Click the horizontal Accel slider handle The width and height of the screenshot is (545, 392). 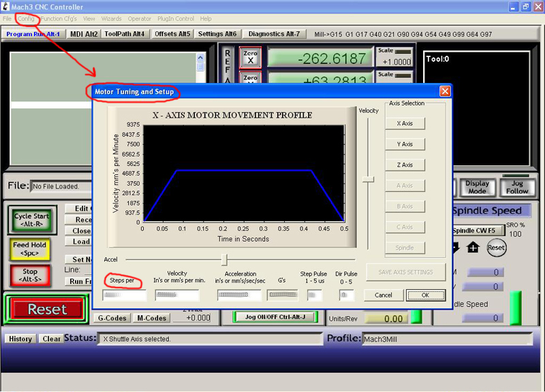point(225,259)
